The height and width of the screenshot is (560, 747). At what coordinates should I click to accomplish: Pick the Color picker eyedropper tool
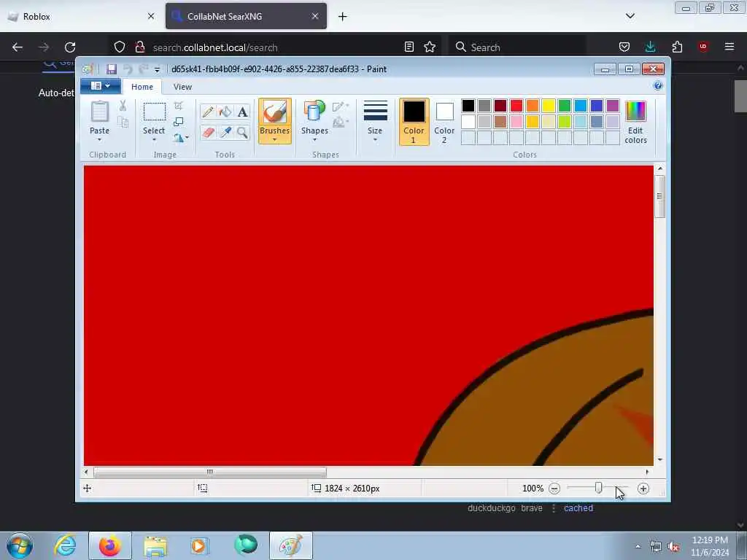click(x=225, y=132)
